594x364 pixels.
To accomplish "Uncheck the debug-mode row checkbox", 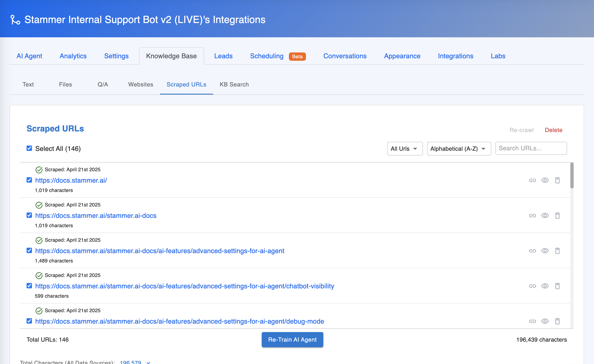I will [29, 321].
